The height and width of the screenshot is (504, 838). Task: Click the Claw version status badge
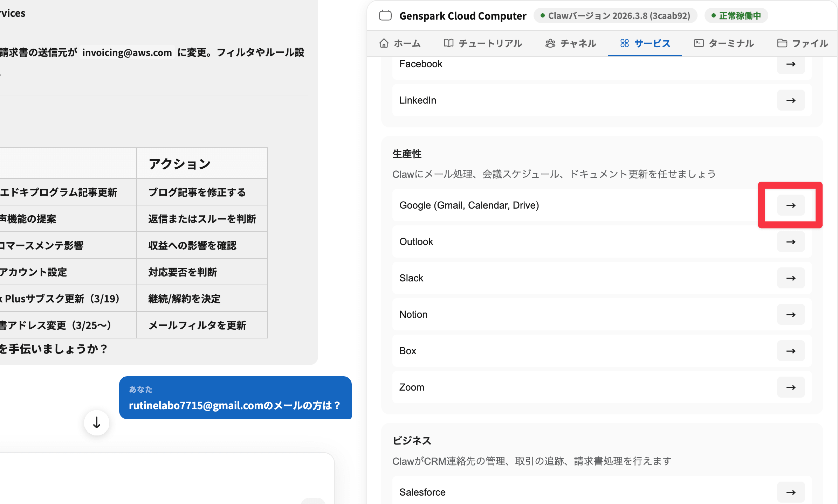[615, 16]
